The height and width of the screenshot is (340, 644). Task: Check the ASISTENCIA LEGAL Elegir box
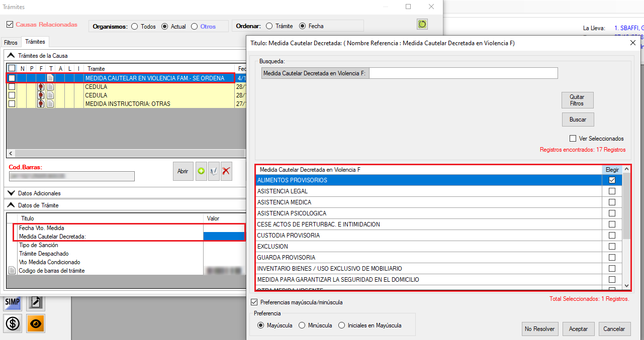[612, 191]
